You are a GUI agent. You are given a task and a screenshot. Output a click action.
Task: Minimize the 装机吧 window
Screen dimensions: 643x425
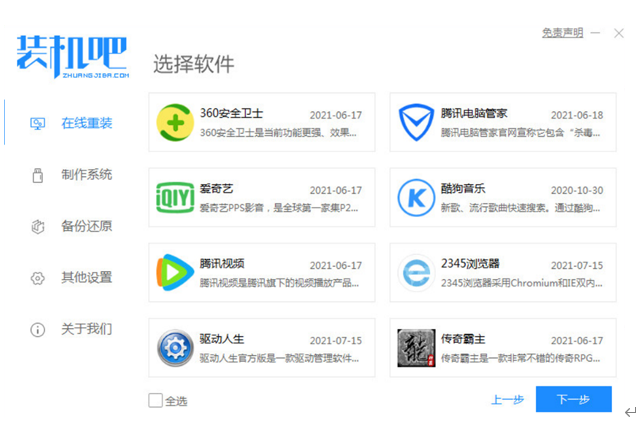(x=596, y=33)
